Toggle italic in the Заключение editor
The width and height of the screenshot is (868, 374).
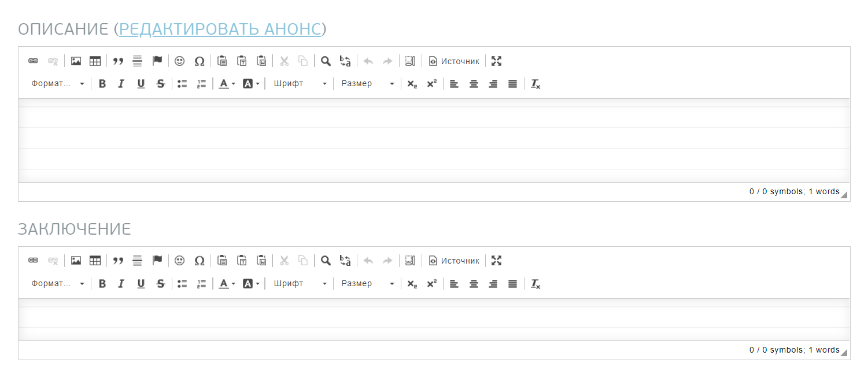click(x=121, y=284)
